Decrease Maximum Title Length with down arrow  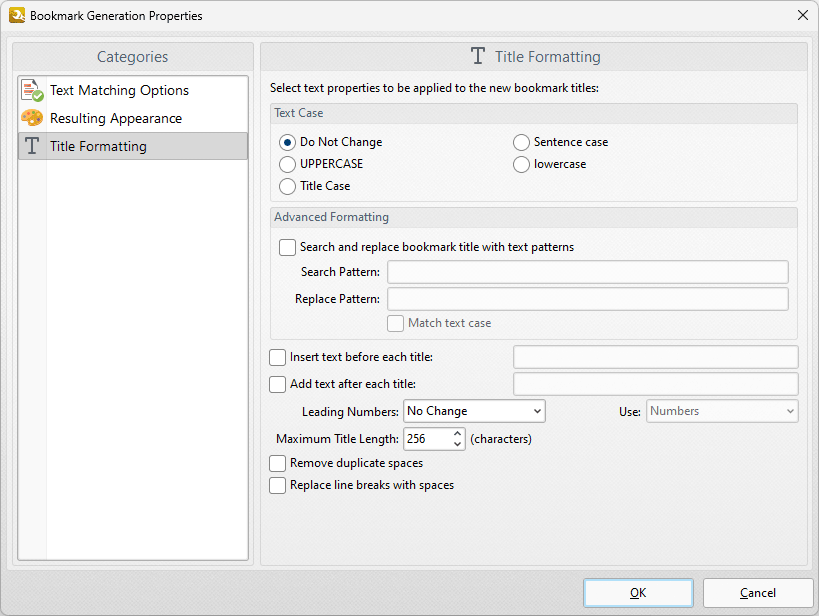pyautogui.click(x=458, y=444)
